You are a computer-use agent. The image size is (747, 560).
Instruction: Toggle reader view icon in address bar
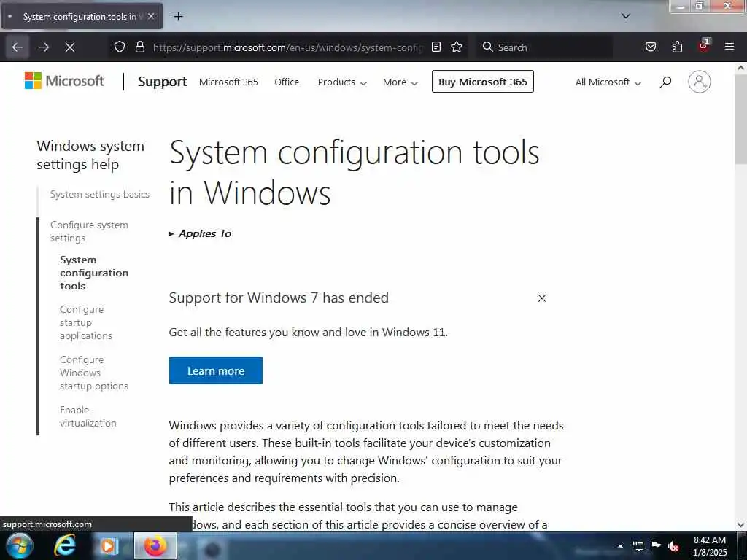(436, 47)
